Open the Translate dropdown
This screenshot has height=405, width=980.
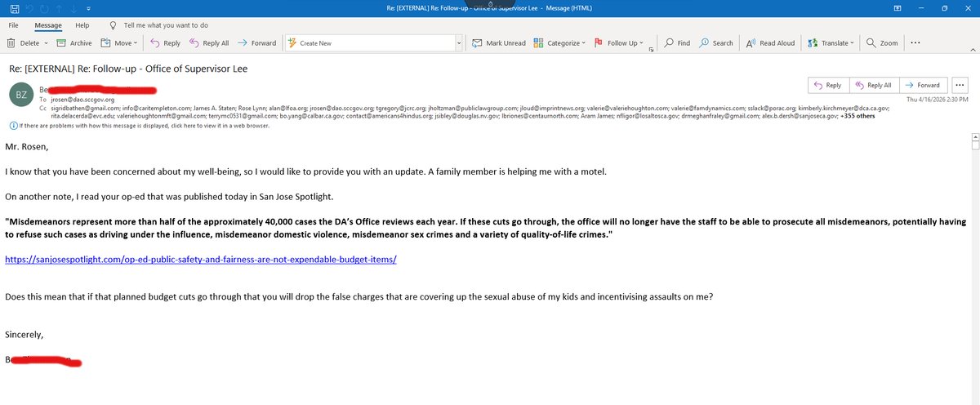[831, 43]
